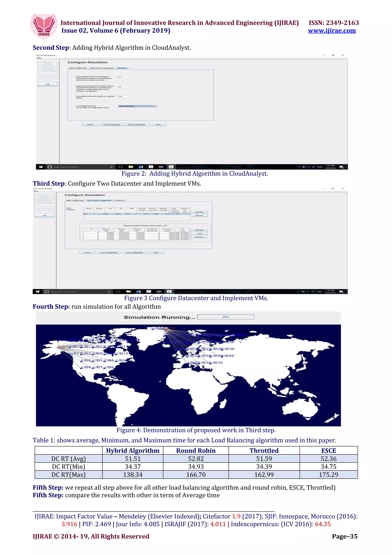
Task: Open the notification center icon in Figure 2 taskbar
Action: [342, 167]
